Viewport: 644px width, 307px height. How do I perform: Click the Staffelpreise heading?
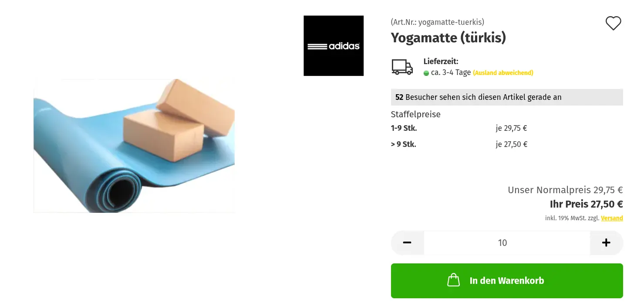click(x=416, y=114)
